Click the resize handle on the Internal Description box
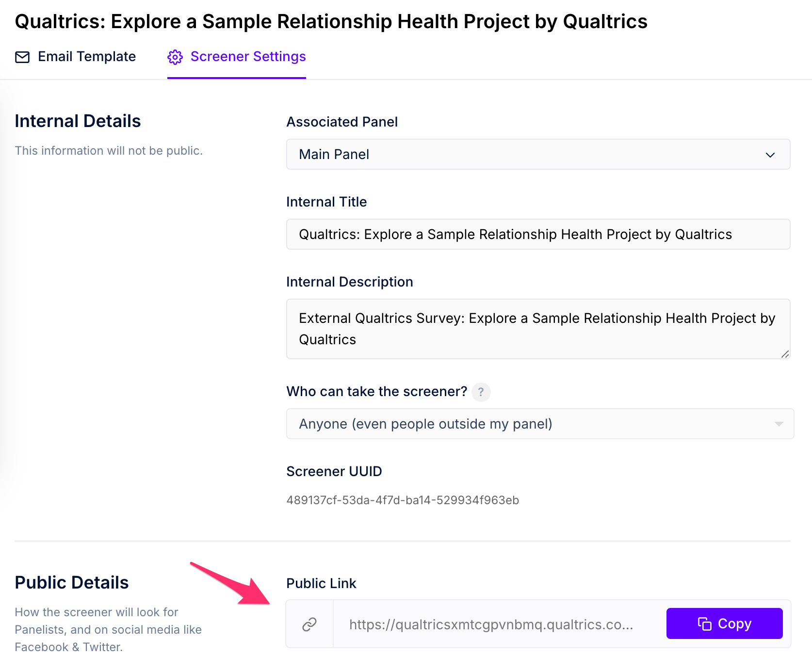812x670 pixels. pos(785,354)
